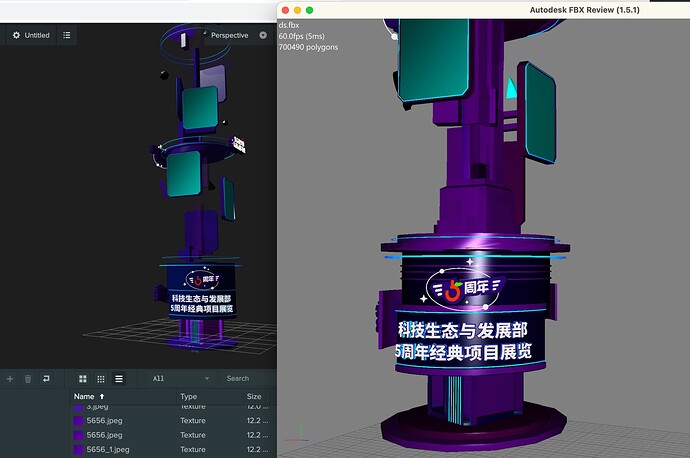Click the round button right of Perspective
This screenshot has width=690, height=458.
pos(263,35)
